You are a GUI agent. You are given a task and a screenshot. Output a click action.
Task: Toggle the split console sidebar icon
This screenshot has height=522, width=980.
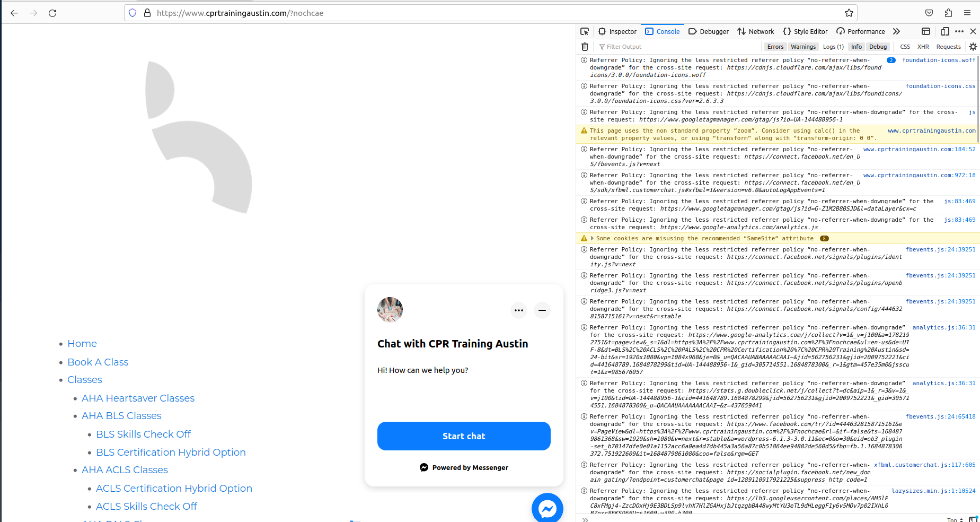tap(973, 519)
